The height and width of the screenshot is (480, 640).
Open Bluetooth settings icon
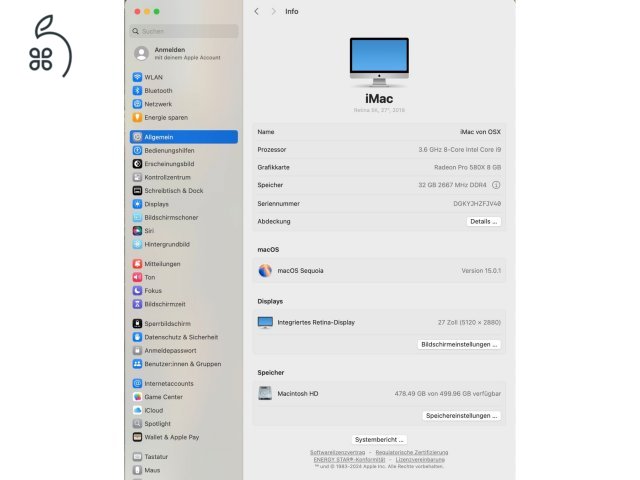[138, 91]
